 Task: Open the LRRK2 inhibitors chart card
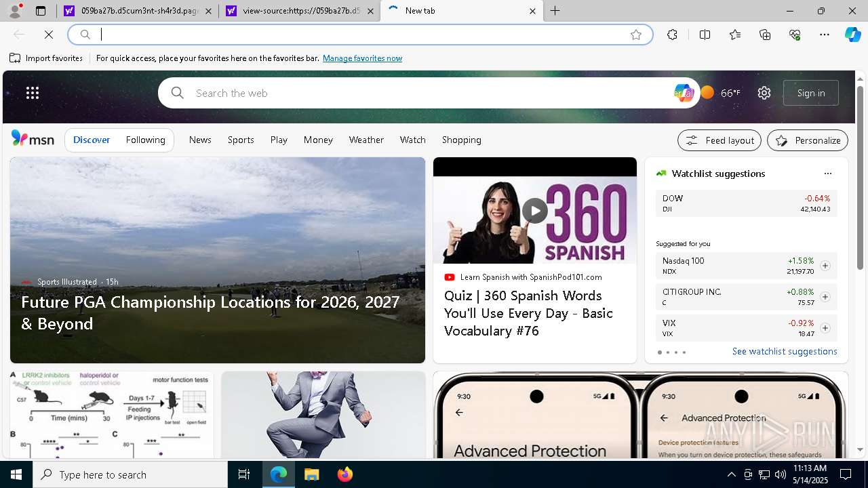(x=112, y=415)
